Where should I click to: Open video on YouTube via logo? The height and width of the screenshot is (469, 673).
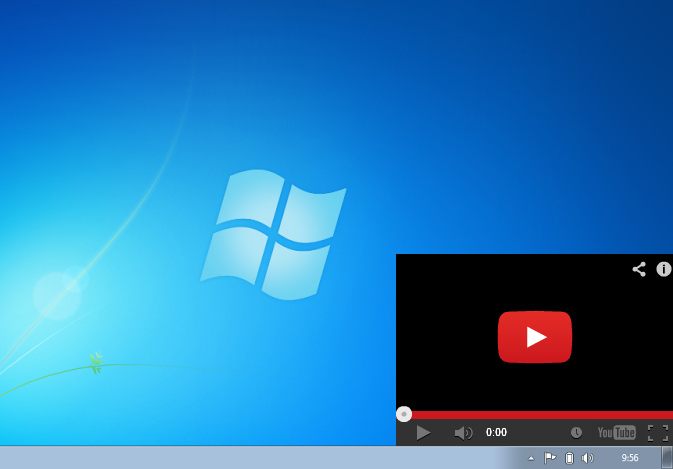tap(616, 432)
